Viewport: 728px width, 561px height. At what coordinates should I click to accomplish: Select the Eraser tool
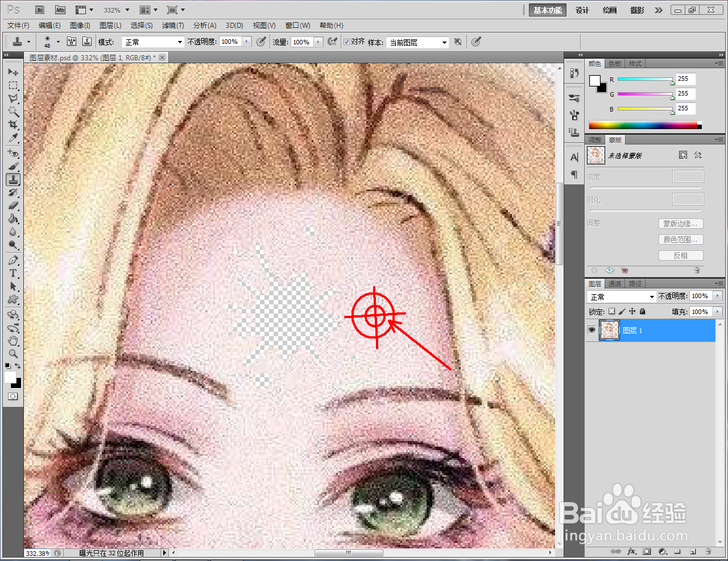click(13, 206)
